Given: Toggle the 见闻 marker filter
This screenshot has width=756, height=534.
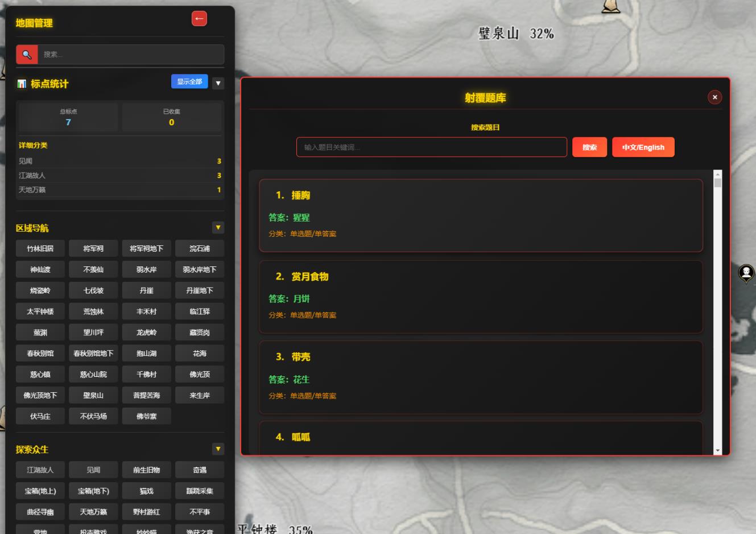Looking at the screenshot, I should tap(93, 470).
